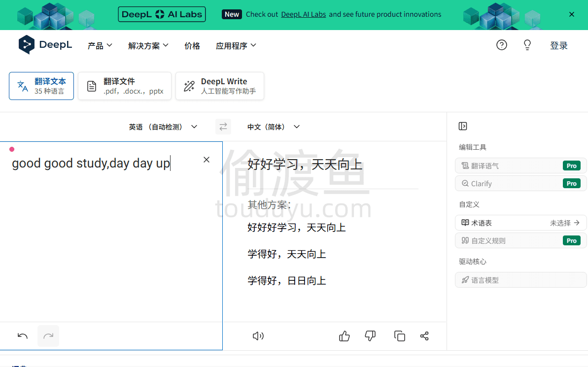Give thumbs up to the translation

click(344, 336)
